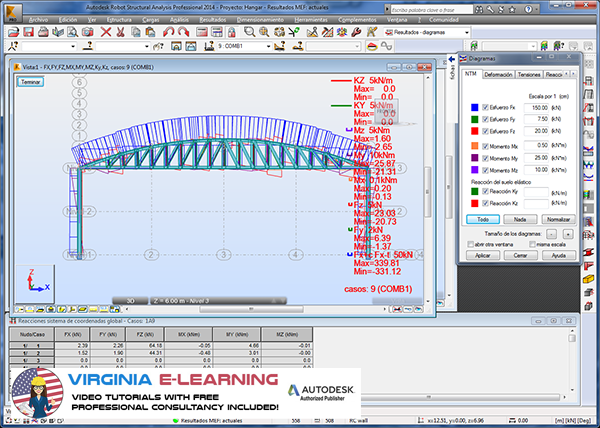Click the blue Esfuerzo Fx color swatch
The image size is (600, 428).
coord(472,107)
